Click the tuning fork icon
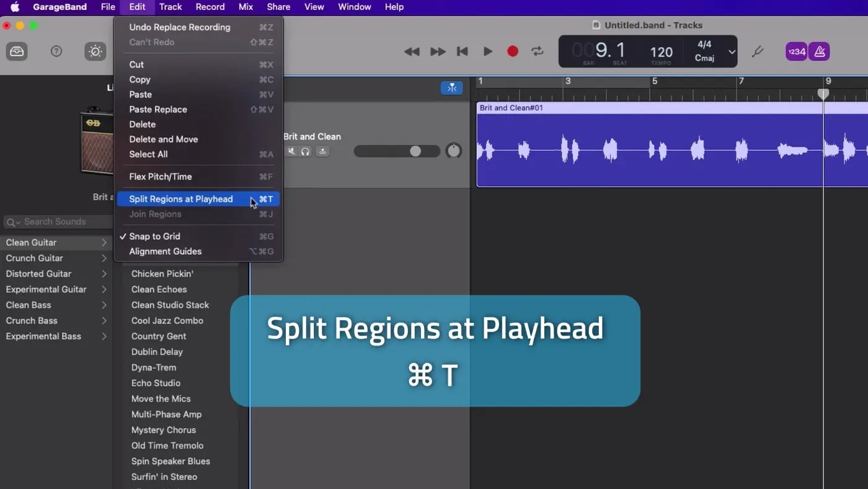The image size is (868, 489). (758, 52)
